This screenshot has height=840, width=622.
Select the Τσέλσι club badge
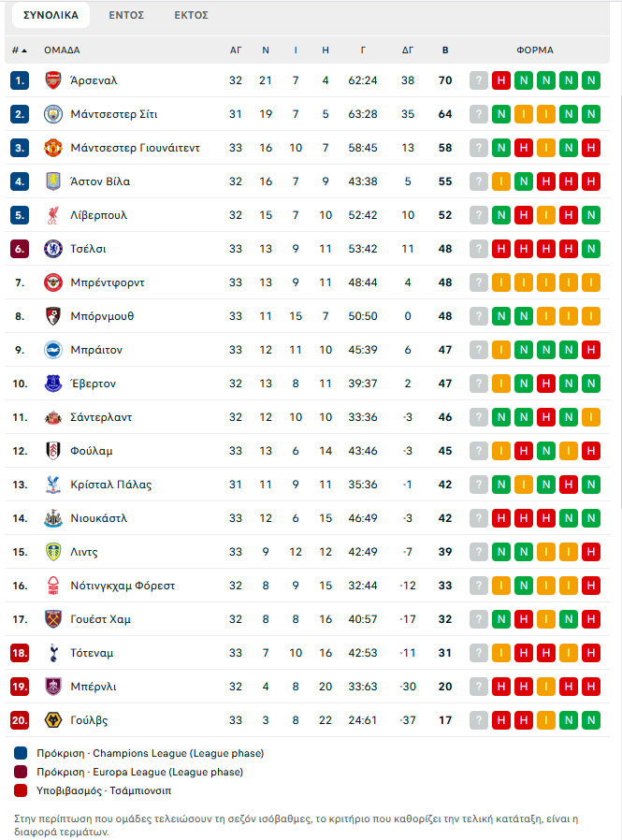tap(51, 249)
